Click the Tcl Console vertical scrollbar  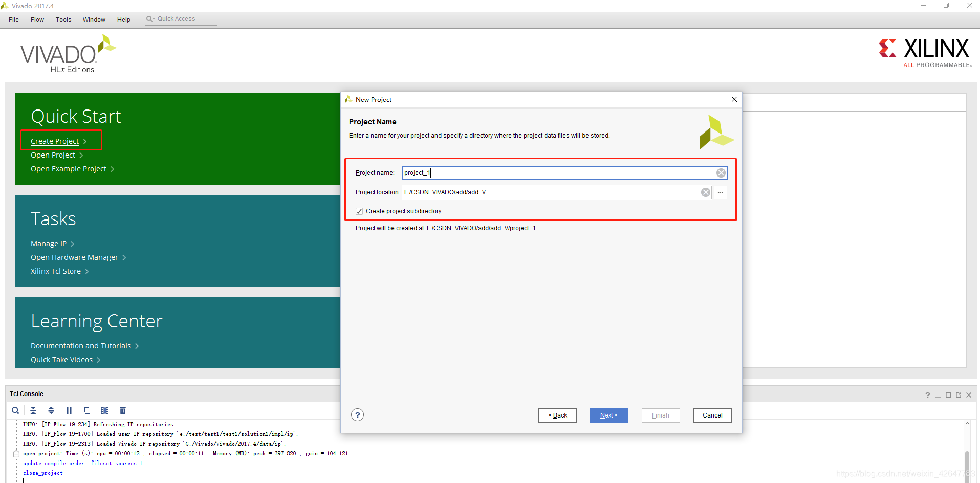tap(967, 451)
